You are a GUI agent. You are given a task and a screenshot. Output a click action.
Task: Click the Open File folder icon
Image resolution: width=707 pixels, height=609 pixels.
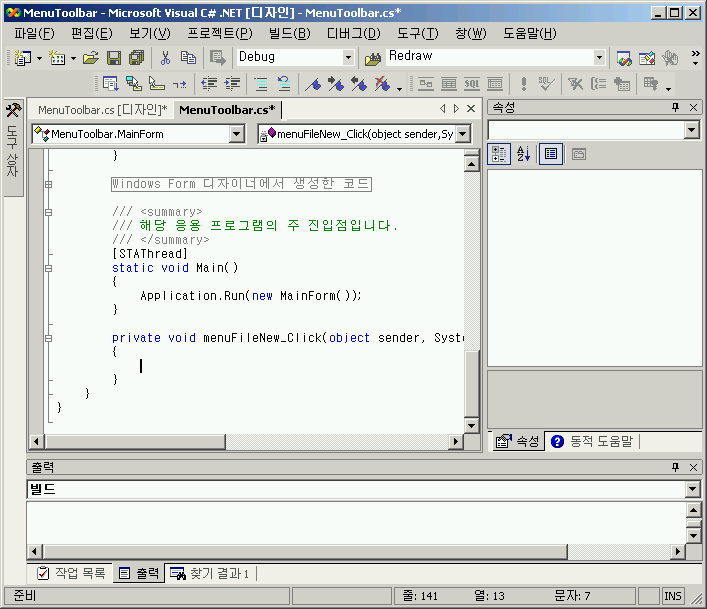click(x=91, y=58)
